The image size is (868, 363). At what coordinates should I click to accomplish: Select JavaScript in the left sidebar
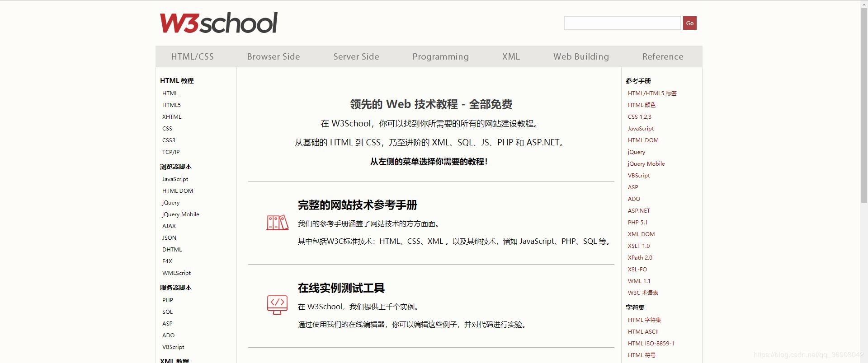click(175, 179)
